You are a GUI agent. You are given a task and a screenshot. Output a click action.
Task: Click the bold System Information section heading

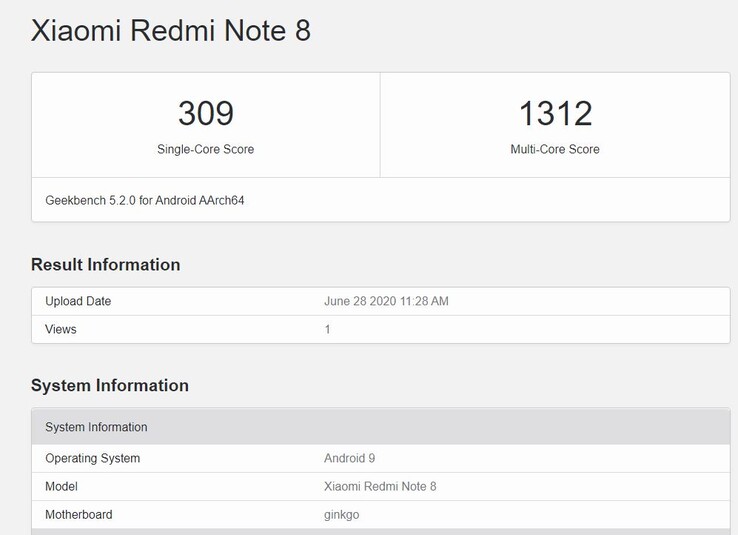pyautogui.click(x=110, y=385)
